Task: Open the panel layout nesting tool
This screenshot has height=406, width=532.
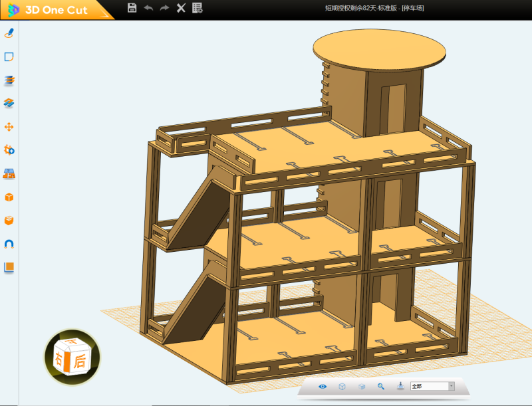Action: (9, 174)
